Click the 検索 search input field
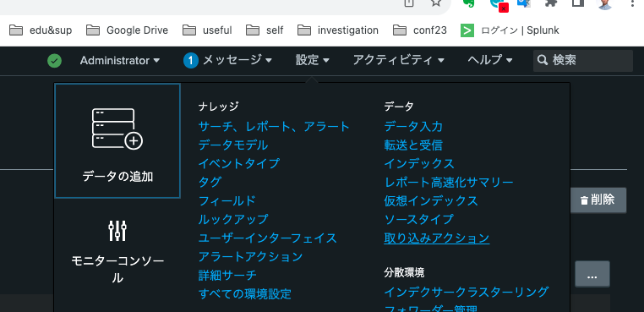Viewport: 644px width, 312px height. click(x=583, y=61)
